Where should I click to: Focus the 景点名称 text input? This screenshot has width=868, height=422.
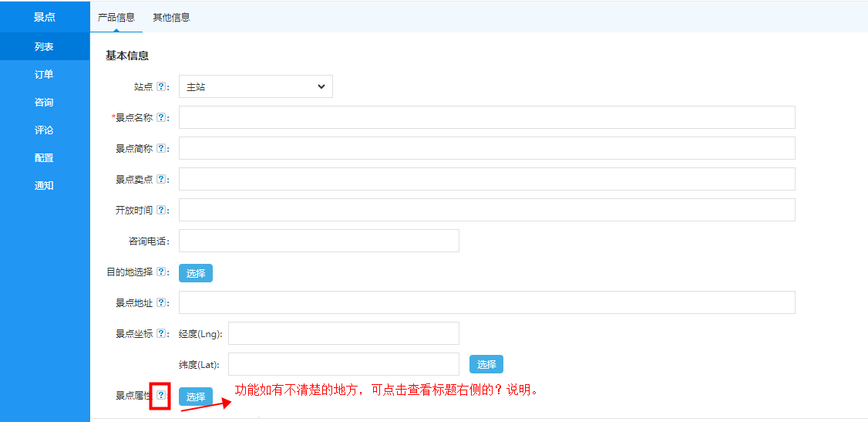[x=486, y=117]
